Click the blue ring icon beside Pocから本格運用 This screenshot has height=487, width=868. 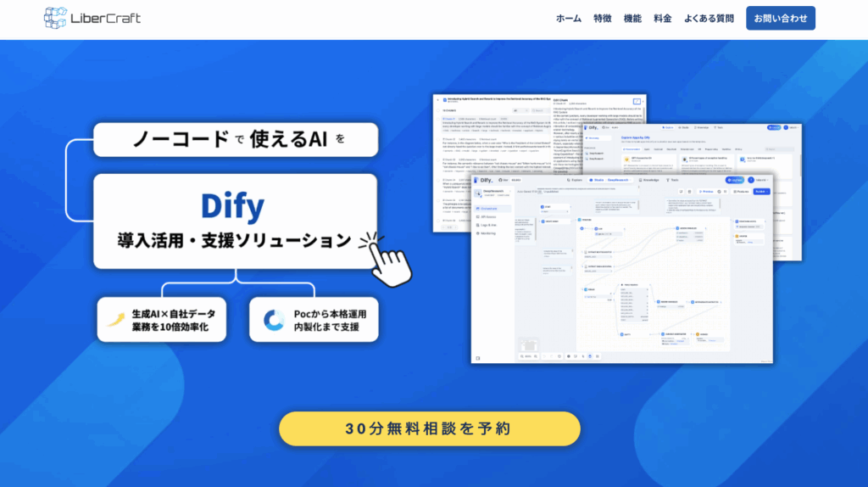tap(274, 320)
